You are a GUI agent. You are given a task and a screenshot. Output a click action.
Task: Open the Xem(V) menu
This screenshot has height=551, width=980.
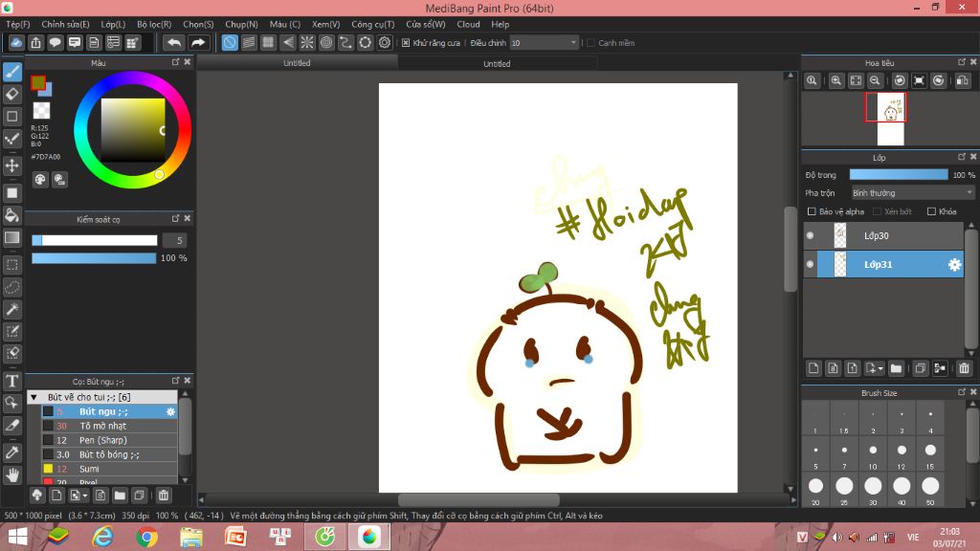[326, 24]
